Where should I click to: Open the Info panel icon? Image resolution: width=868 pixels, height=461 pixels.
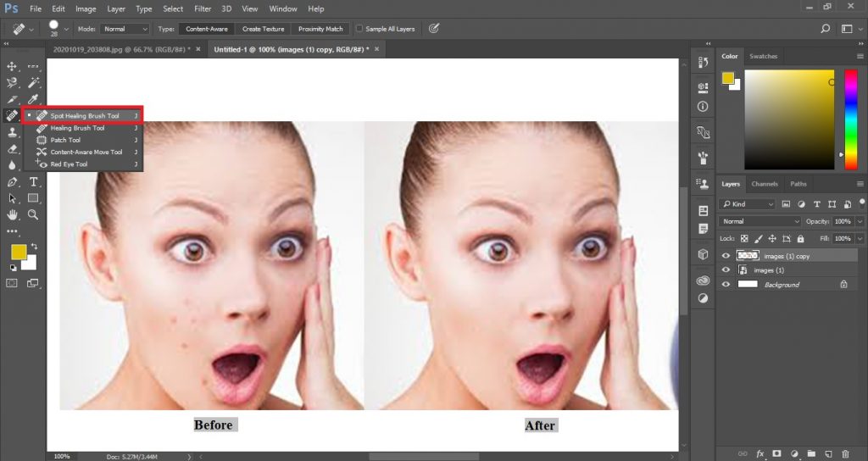703,106
